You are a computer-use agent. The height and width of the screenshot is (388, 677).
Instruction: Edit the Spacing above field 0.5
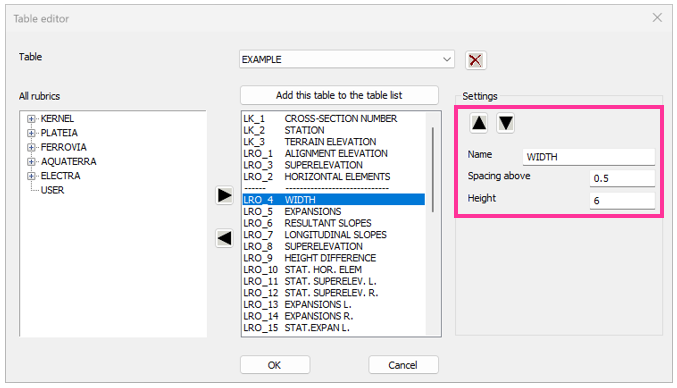pos(622,178)
